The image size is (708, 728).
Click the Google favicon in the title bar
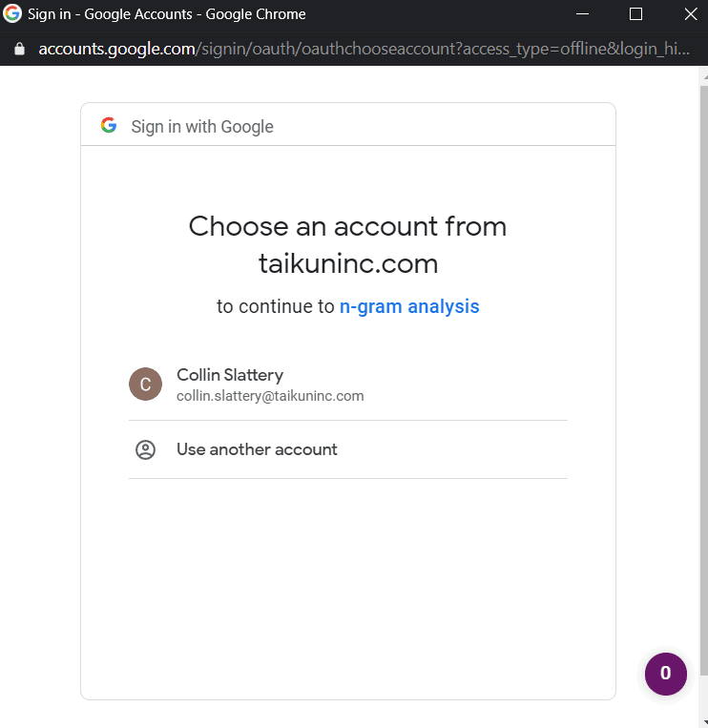pos(12,13)
